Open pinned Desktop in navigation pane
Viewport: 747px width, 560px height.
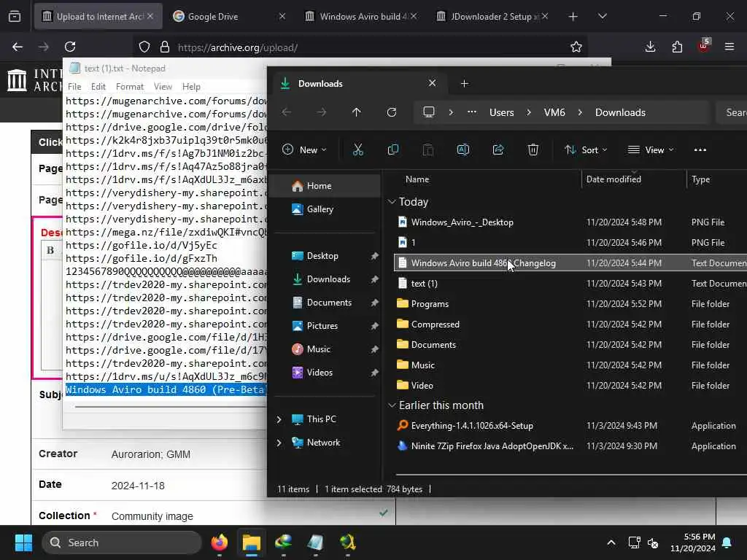point(326,256)
